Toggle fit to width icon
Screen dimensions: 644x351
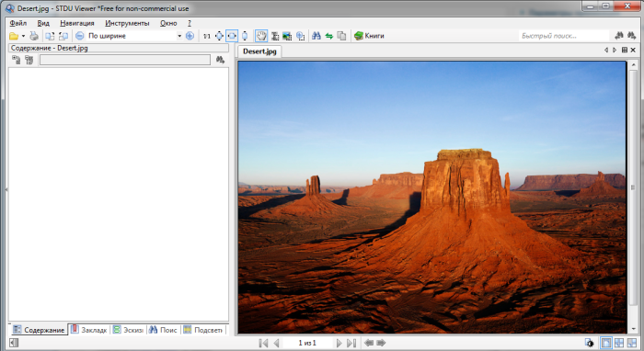click(232, 36)
